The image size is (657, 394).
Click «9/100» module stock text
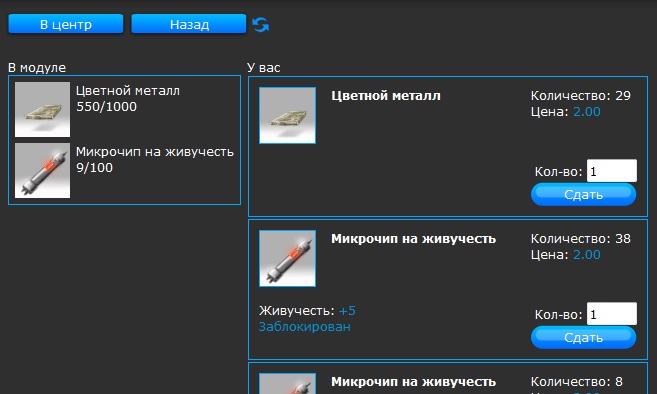94,168
